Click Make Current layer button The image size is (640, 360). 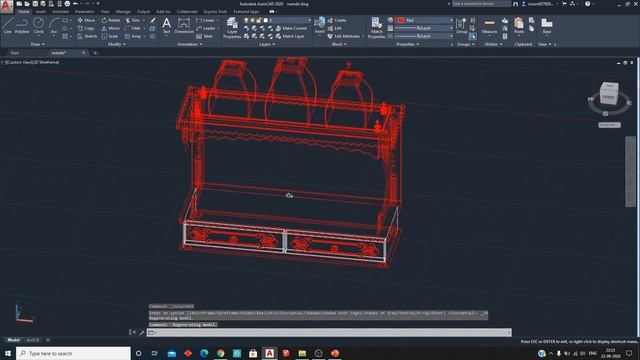click(x=291, y=28)
